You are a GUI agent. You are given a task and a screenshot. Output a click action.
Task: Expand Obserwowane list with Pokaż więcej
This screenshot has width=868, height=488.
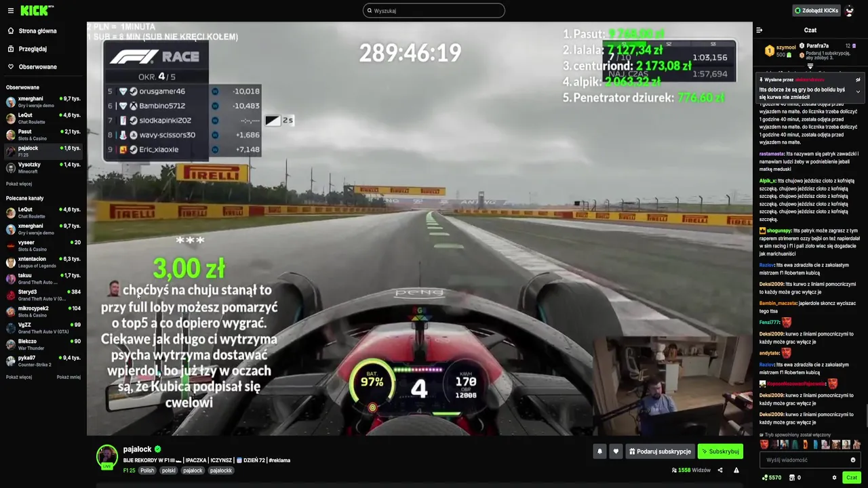point(19,184)
